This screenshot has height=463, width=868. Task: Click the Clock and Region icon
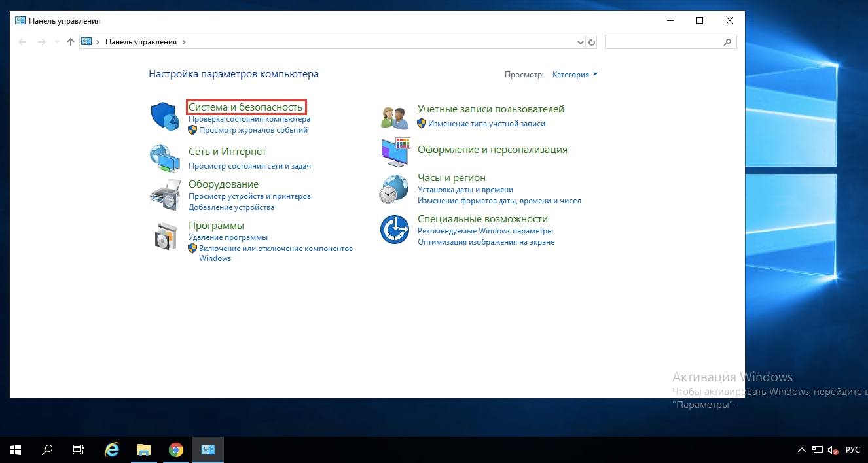[394, 190]
